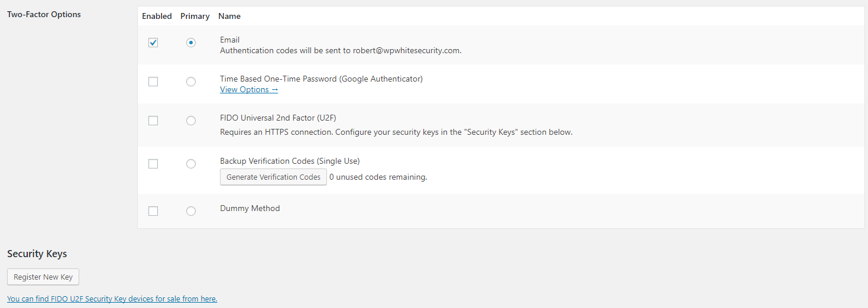868x308 pixels.
Task: Select Email as primary method
Action: pyautogui.click(x=190, y=43)
